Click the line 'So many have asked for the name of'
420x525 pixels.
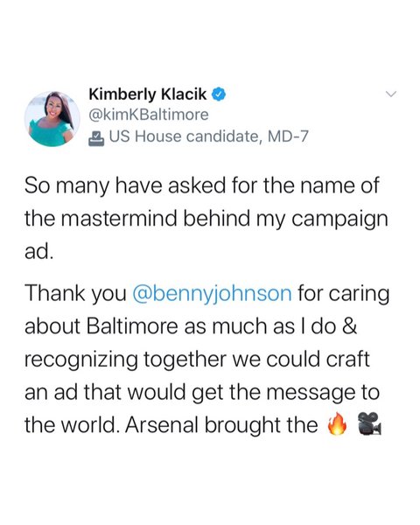(201, 186)
